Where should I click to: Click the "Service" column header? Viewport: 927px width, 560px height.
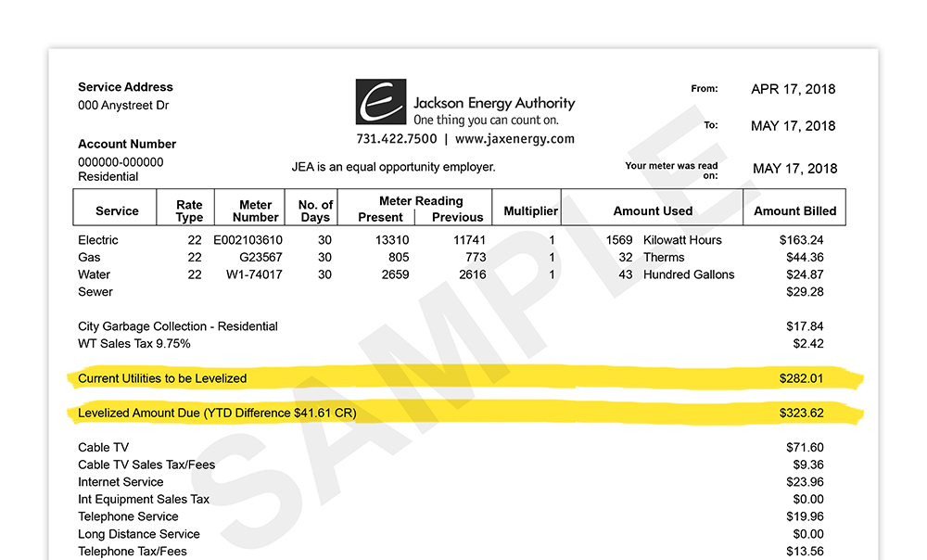coord(117,211)
